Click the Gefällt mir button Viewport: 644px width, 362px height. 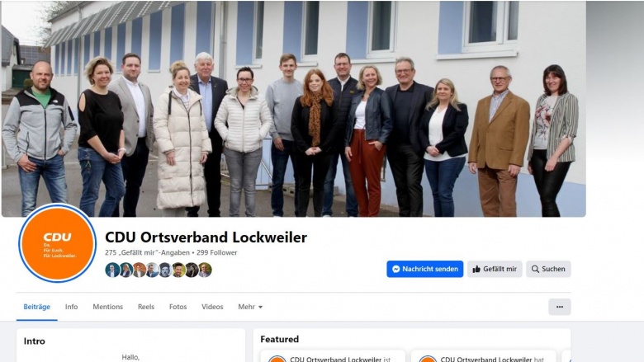tap(495, 269)
